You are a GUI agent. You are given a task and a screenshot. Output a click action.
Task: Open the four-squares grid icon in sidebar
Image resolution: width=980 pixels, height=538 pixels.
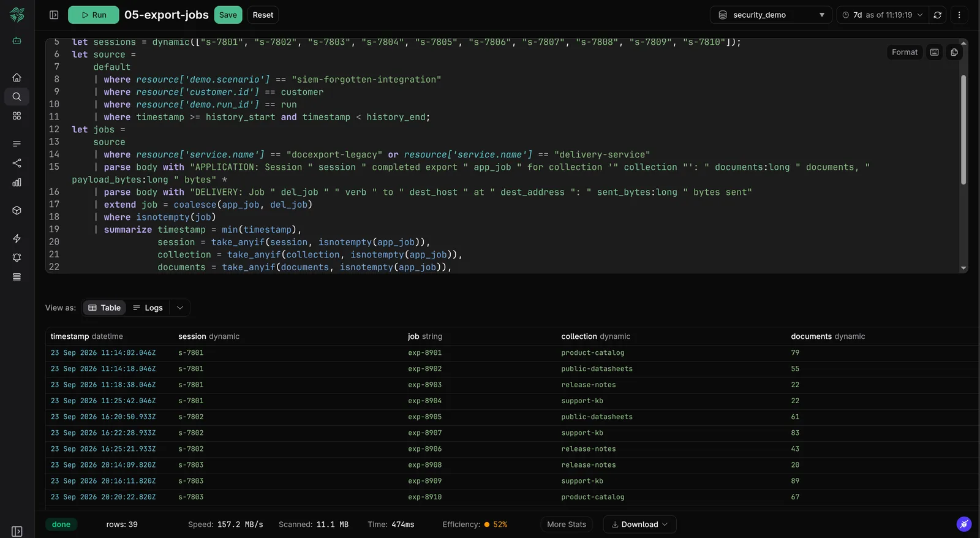coord(17,116)
